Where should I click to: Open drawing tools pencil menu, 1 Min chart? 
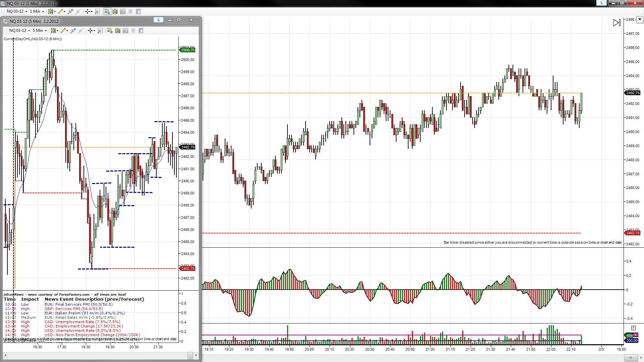tap(61, 11)
